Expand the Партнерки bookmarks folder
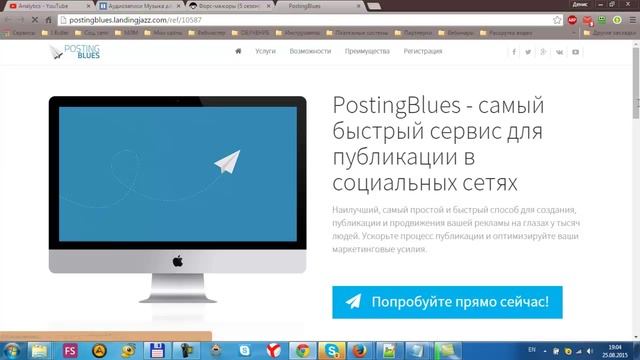This screenshot has height=360, width=640. coord(413,33)
